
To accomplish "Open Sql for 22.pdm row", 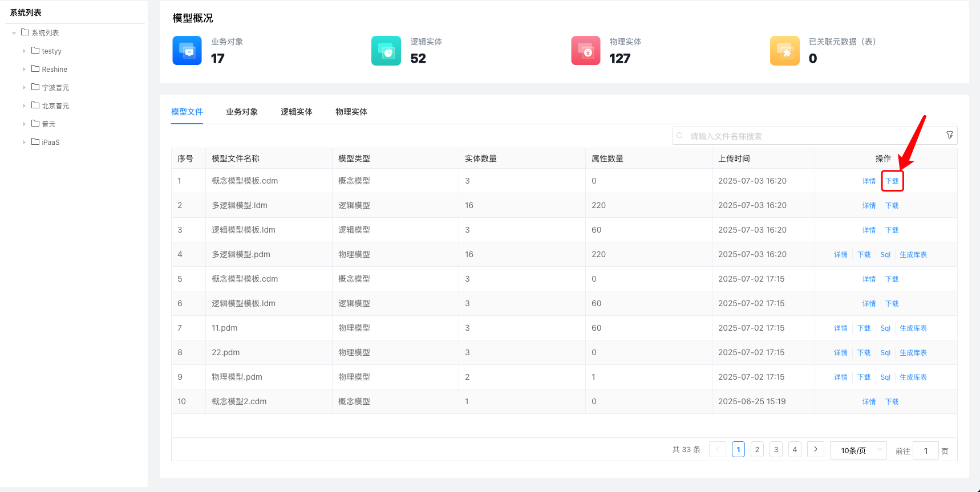I will pos(885,353).
